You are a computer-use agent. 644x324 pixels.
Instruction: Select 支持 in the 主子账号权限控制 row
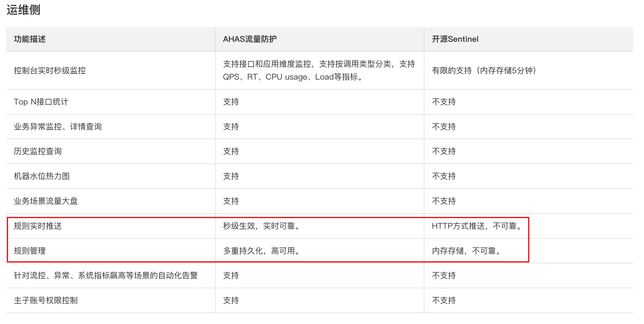click(231, 300)
